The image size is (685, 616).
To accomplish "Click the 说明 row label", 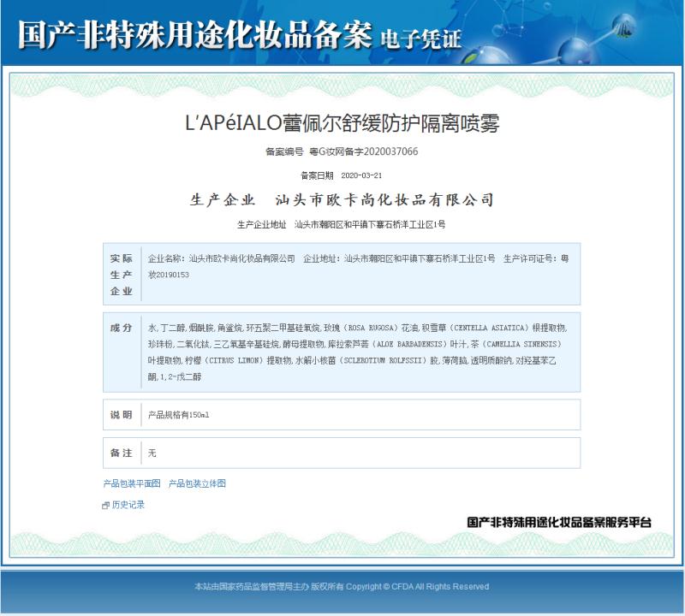I will [x=121, y=415].
